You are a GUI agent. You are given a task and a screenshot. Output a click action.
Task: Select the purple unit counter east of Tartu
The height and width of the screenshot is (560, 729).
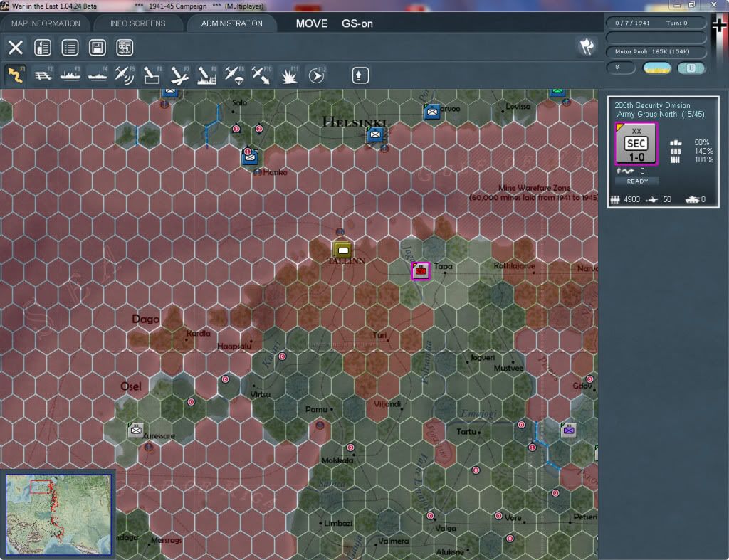pyautogui.click(x=569, y=430)
